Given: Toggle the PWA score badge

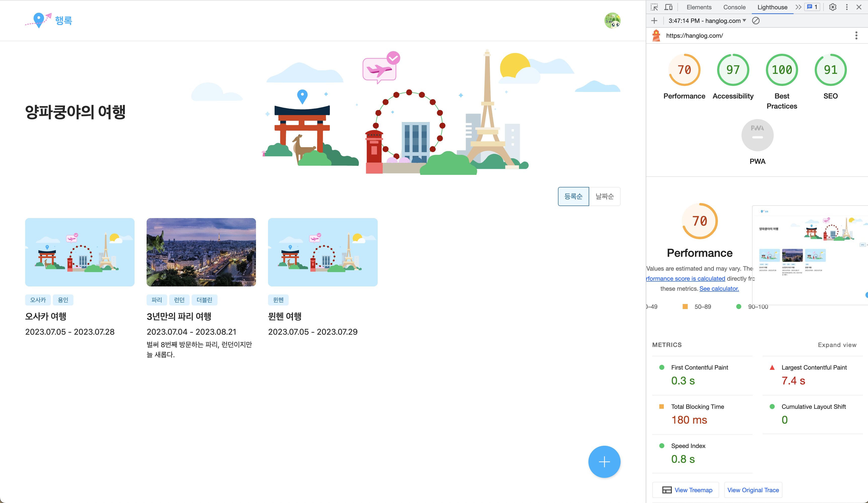Looking at the screenshot, I should [757, 135].
